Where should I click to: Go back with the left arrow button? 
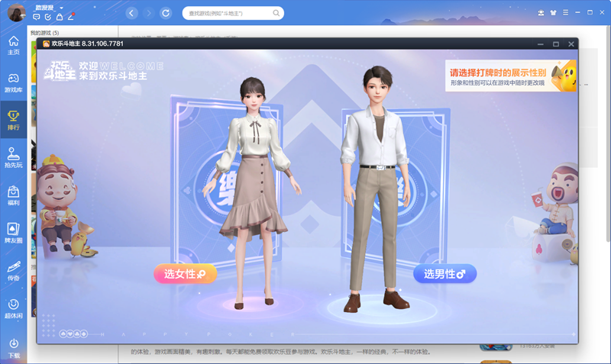tap(132, 13)
